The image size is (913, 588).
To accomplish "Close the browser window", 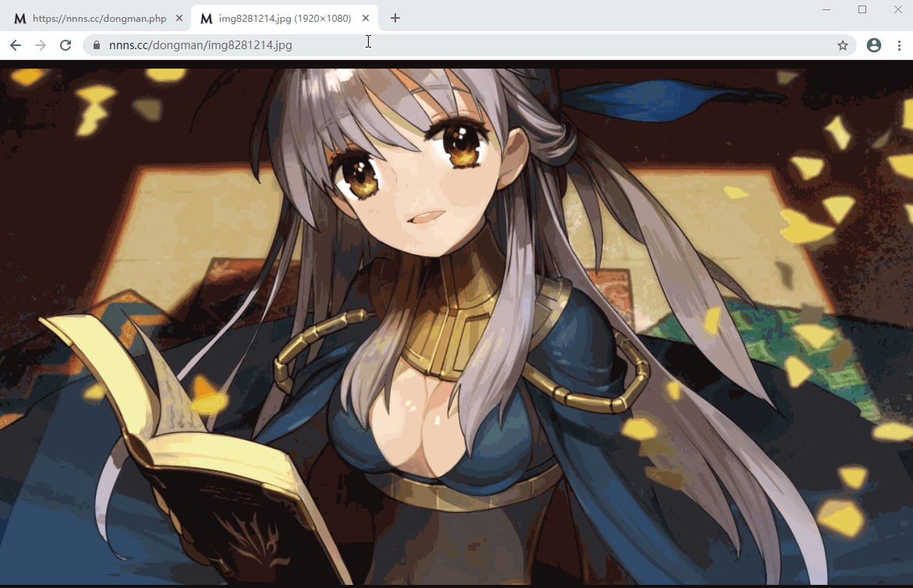I will [x=898, y=9].
